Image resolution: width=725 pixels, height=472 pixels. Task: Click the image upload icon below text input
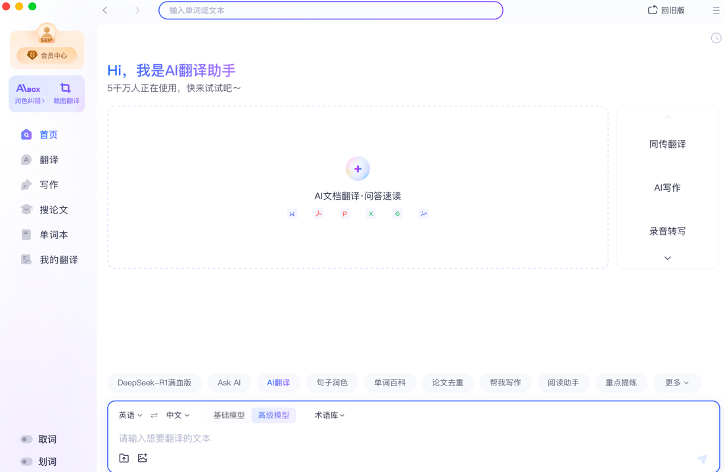(142, 458)
